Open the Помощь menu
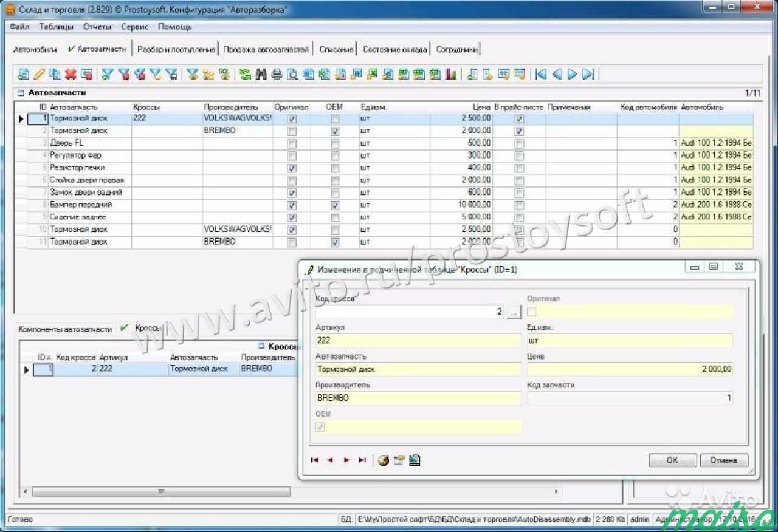The width and height of the screenshot is (778, 532). 175,27
